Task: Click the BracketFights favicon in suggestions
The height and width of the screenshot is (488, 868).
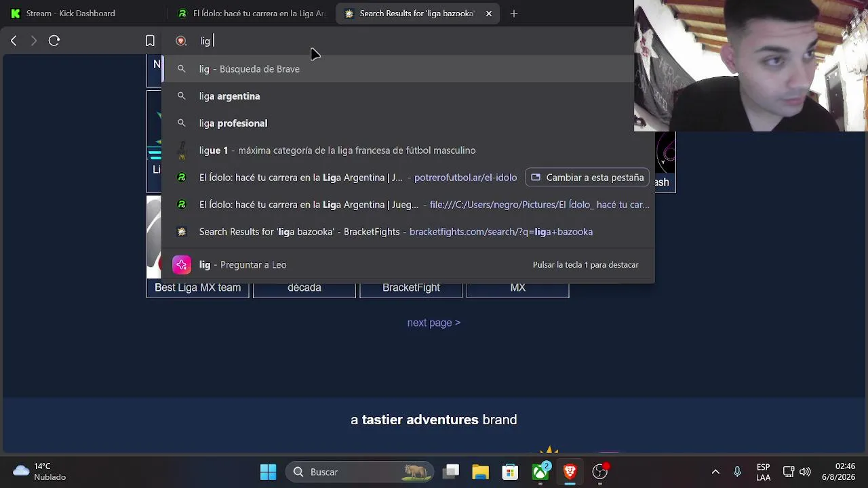Action: (x=181, y=232)
